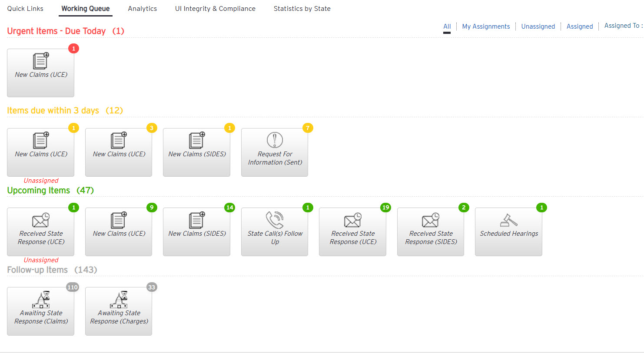Click Unassigned label under Received State Response (UCE)
644x353 pixels.
[41, 260]
